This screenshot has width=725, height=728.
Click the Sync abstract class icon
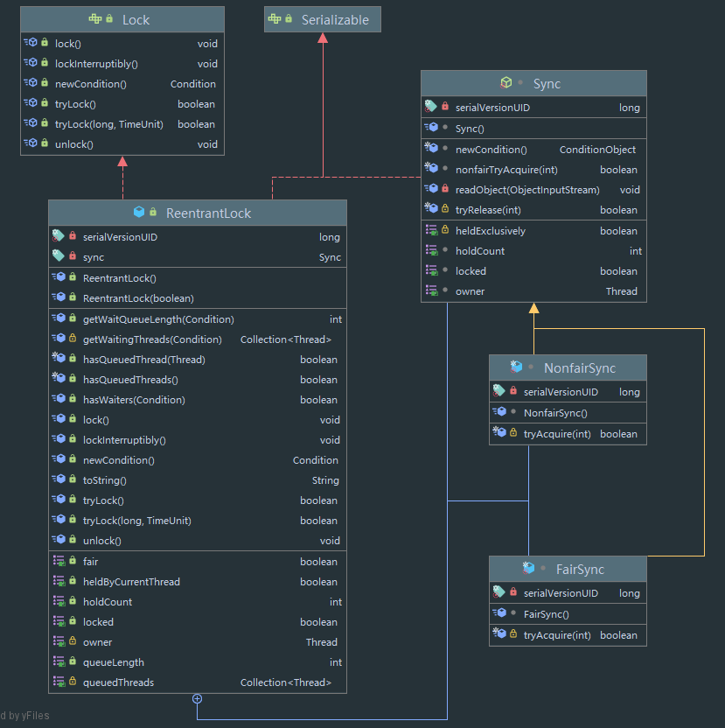tap(505, 83)
